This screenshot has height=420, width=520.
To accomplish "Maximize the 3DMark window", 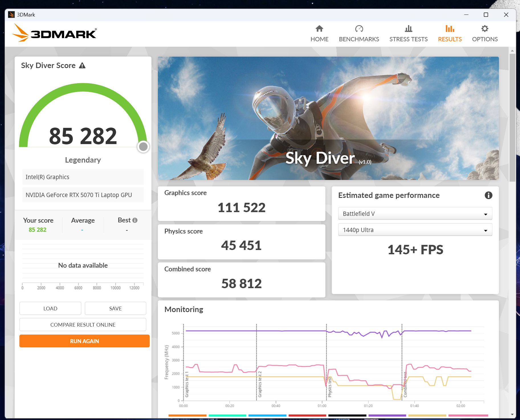I will [x=486, y=15].
